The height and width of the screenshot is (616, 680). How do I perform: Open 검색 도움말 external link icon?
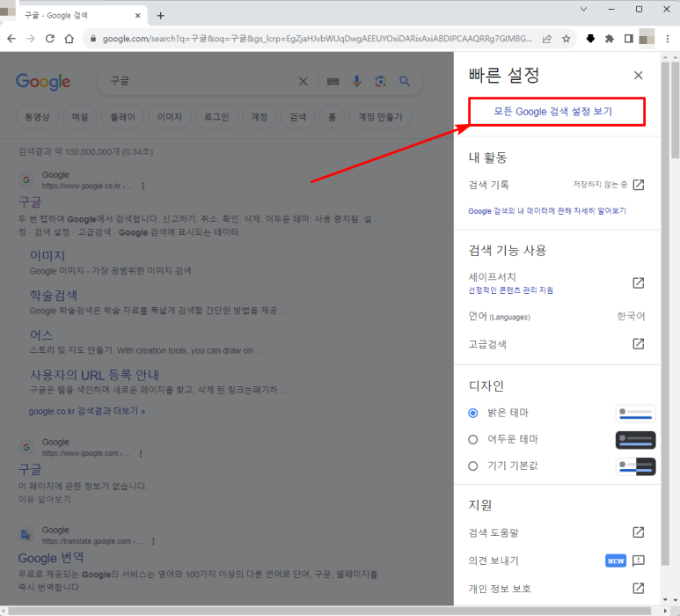pos(639,532)
